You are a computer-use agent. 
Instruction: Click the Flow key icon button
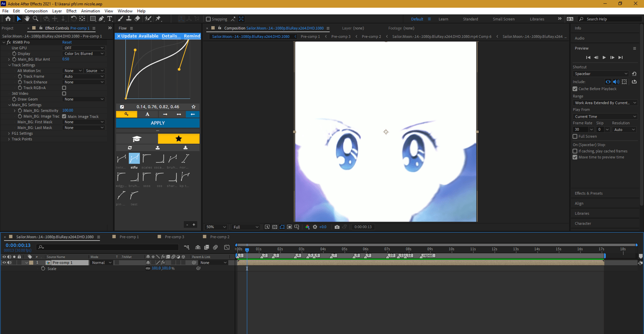click(126, 114)
